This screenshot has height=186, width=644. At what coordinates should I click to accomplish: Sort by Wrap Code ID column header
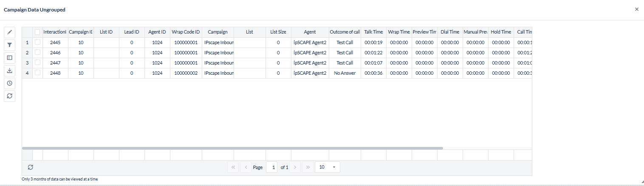click(x=186, y=32)
